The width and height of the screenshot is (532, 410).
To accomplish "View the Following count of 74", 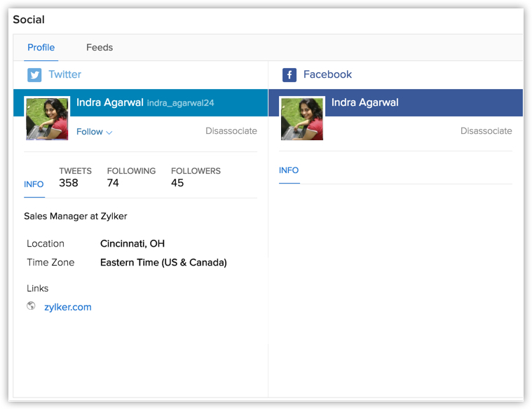I will [113, 183].
